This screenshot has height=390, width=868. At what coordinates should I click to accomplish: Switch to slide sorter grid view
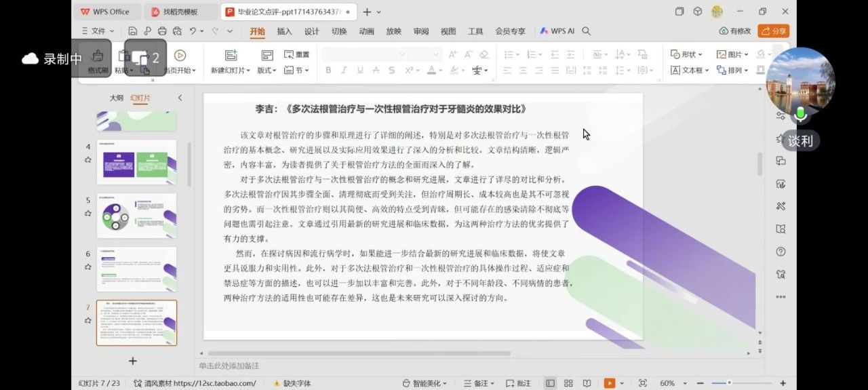pyautogui.click(x=568, y=383)
